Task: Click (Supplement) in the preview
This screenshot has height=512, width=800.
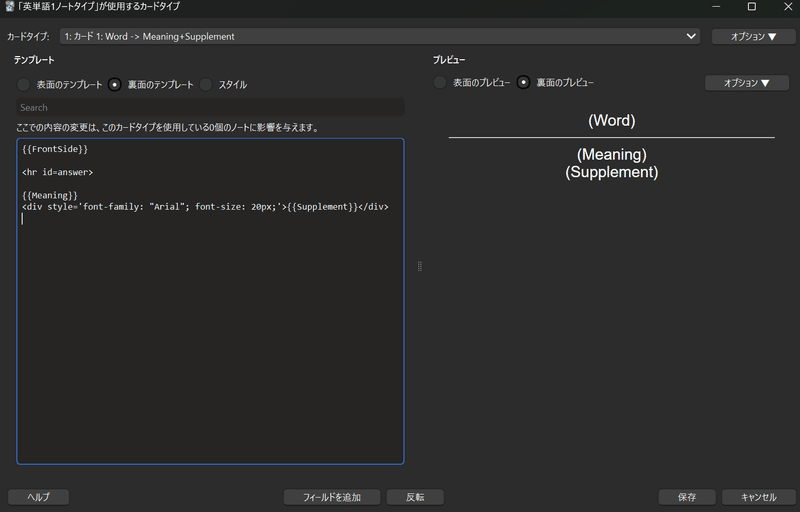Action: pos(612,172)
